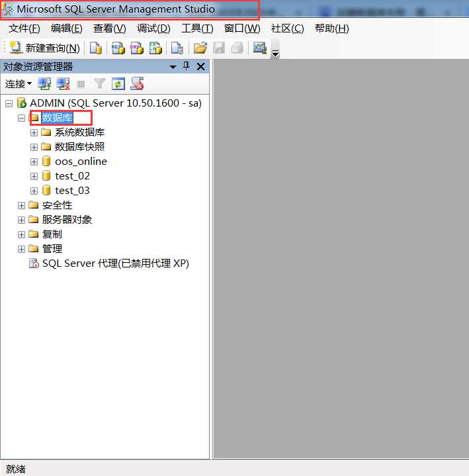Close the 对象资源管理器 panel
The image size is (469, 476).
tap(201, 66)
